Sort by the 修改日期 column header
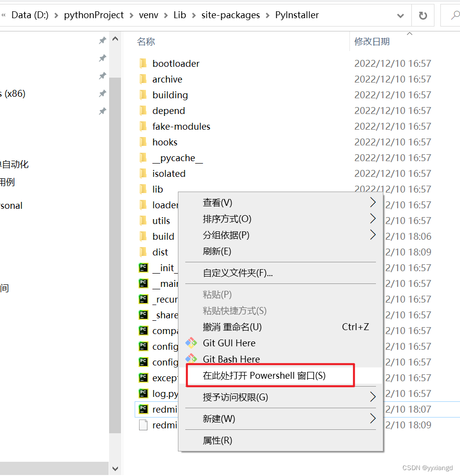The width and height of the screenshot is (460, 476). pyautogui.click(x=372, y=42)
